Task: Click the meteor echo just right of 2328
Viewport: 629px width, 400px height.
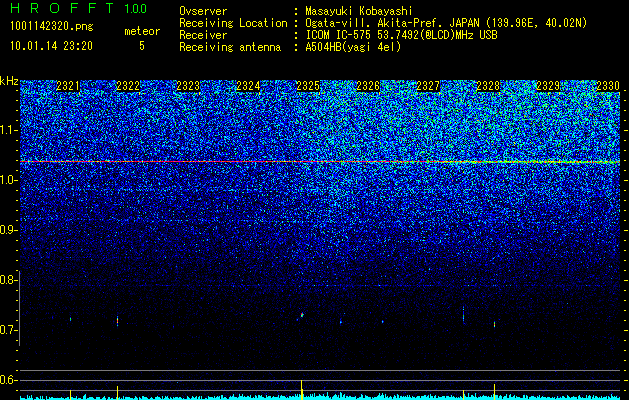Action: click(494, 324)
